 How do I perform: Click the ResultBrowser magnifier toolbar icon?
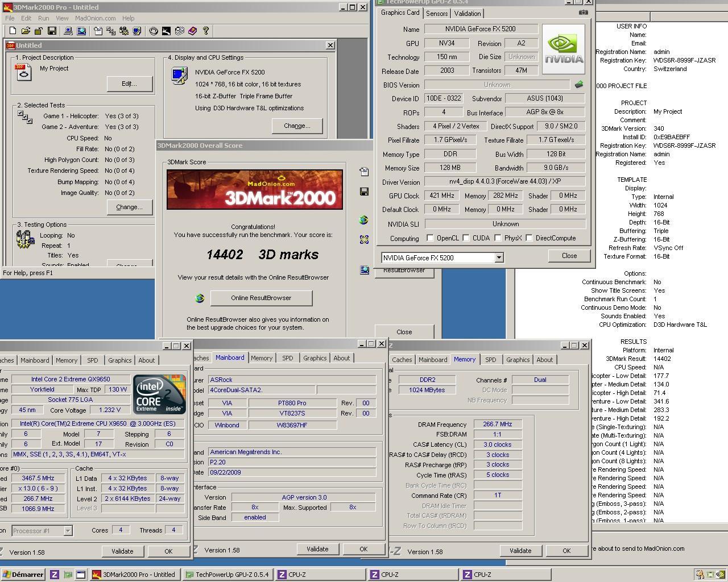click(x=81, y=31)
